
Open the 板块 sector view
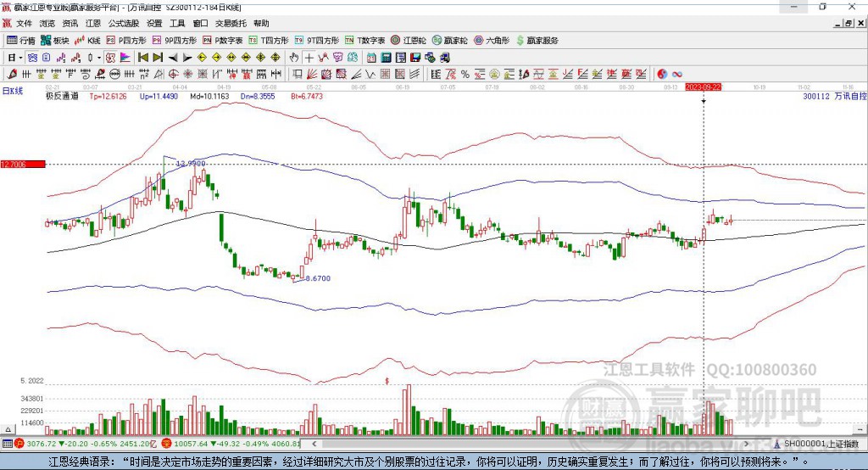tap(55, 41)
